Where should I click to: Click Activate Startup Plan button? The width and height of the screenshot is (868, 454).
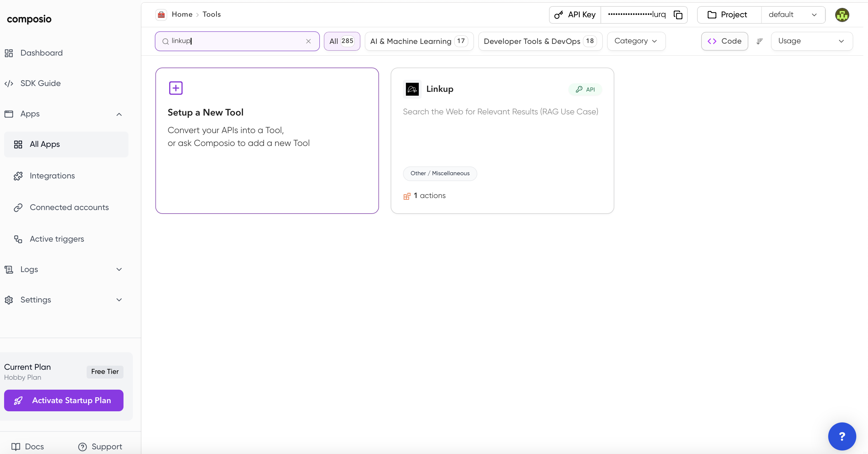64,400
